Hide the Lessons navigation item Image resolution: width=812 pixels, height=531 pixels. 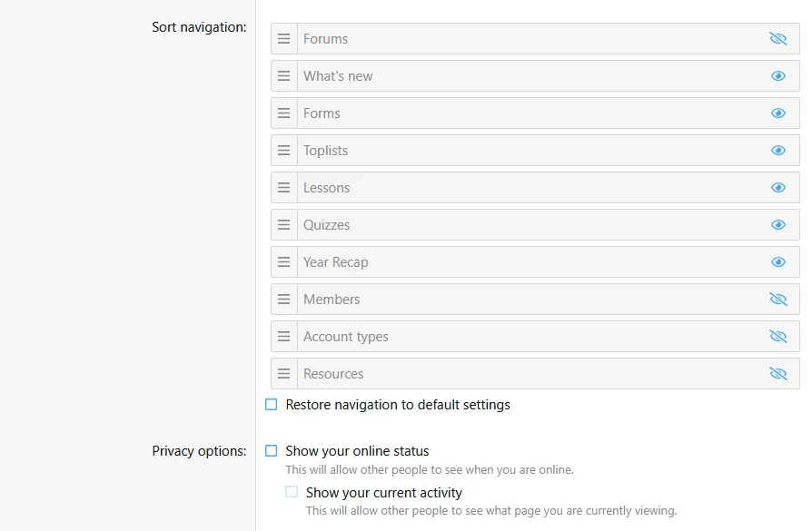coord(777,187)
